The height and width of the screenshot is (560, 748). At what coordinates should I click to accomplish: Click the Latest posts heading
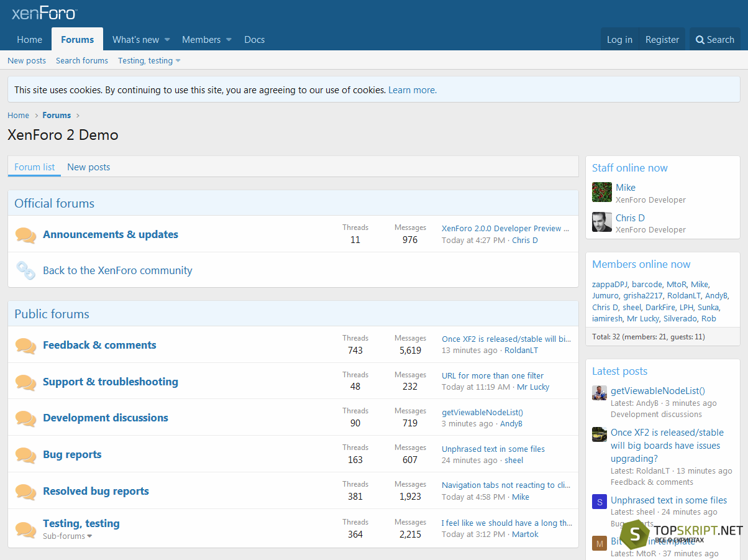pyautogui.click(x=619, y=371)
